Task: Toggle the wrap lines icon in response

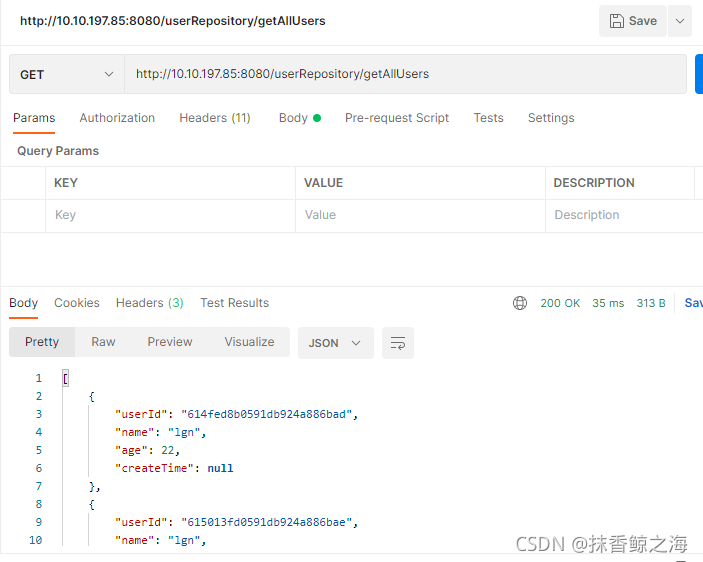Action: (398, 343)
